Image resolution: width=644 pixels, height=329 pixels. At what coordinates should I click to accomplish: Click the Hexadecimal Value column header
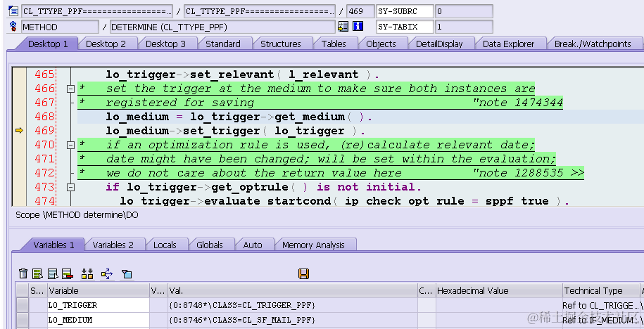tap(498, 291)
